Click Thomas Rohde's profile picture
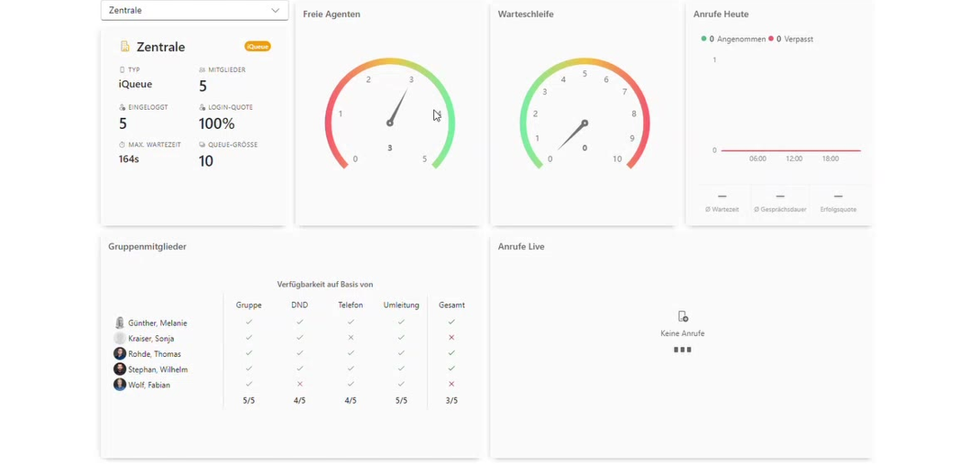 pyautogui.click(x=120, y=354)
